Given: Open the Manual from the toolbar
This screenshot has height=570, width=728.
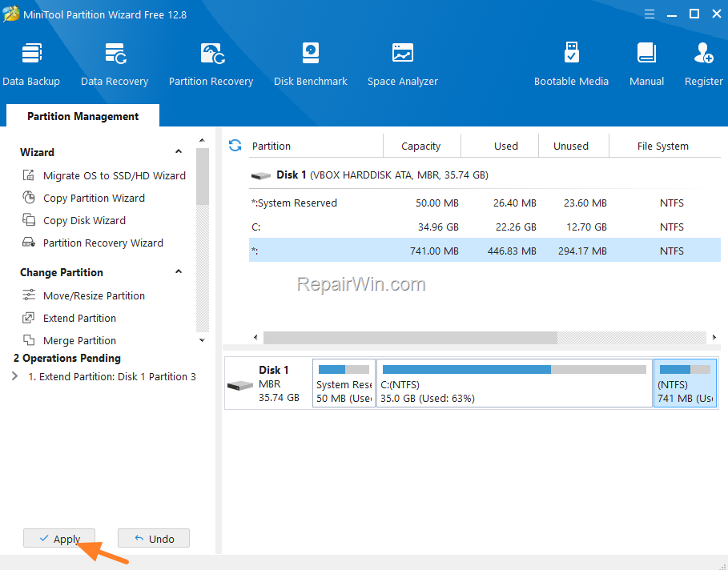Looking at the screenshot, I should click(x=646, y=64).
